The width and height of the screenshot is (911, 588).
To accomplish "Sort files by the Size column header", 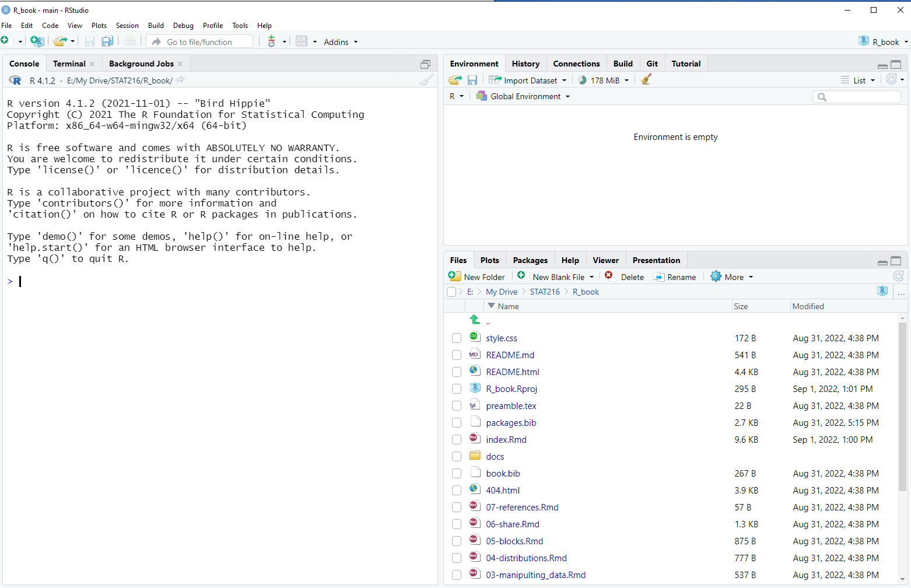I will pos(741,306).
